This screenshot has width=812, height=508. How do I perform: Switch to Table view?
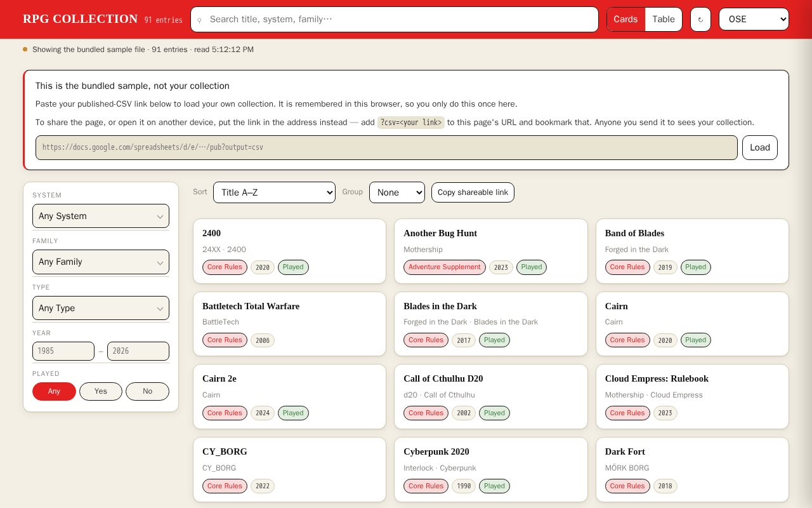(664, 19)
